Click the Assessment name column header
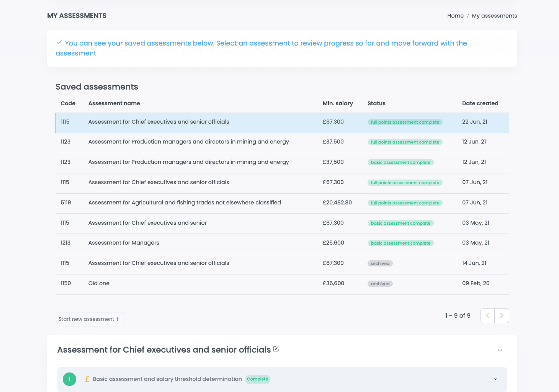Viewport: 559px width, 392px height. [x=114, y=103]
